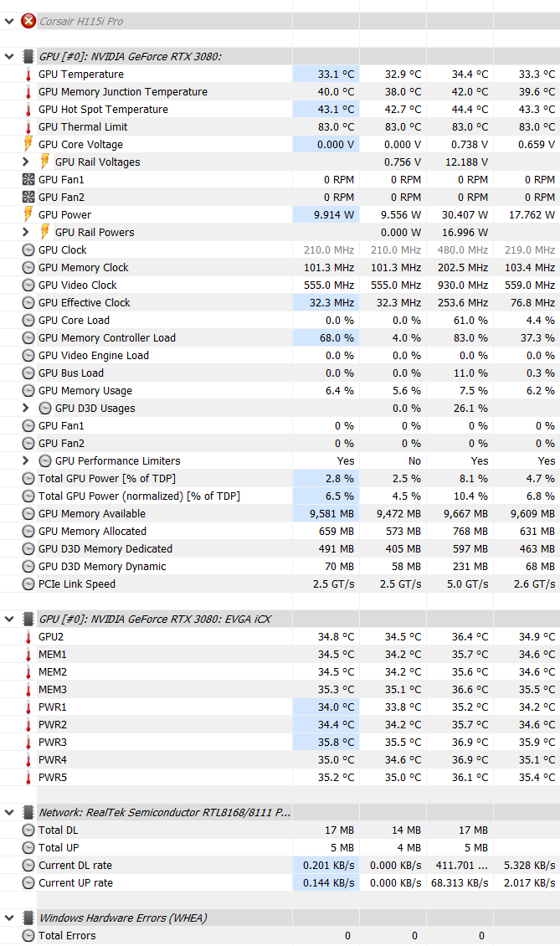Select the GPU D3D Memory Dedicated label

pyautogui.click(x=105, y=548)
